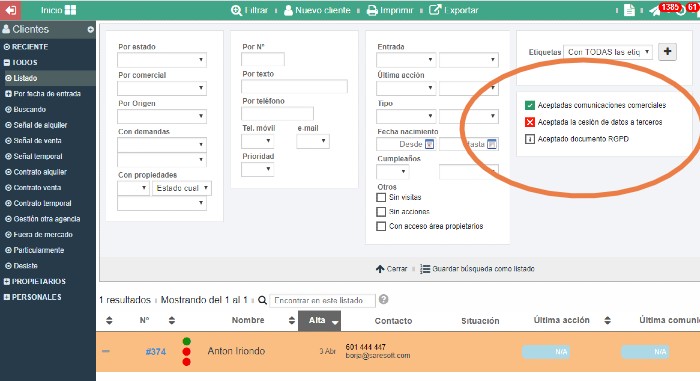
Task: Open the Por estado dropdown
Action: click(162, 60)
